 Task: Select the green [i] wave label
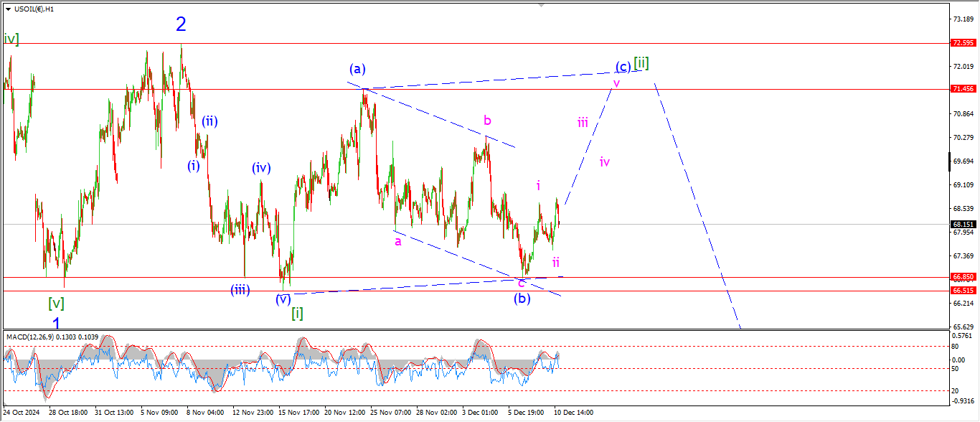click(x=297, y=314)
